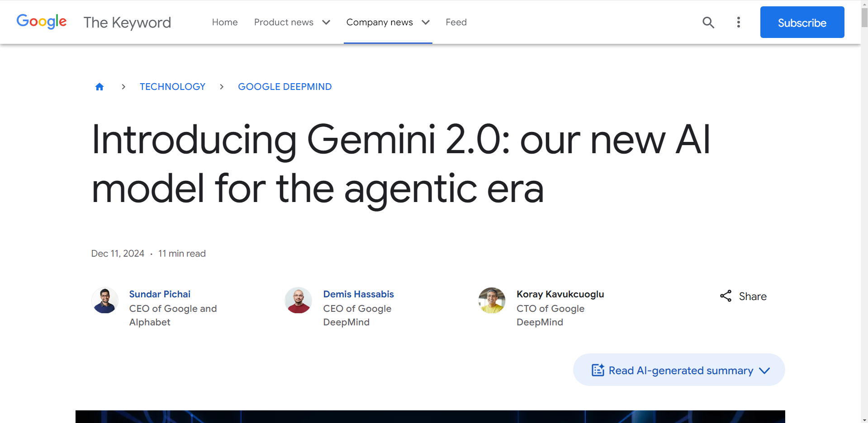Click Koray Kavukcuoglu's profile photo
868x423 pixels.
(492, 301)
